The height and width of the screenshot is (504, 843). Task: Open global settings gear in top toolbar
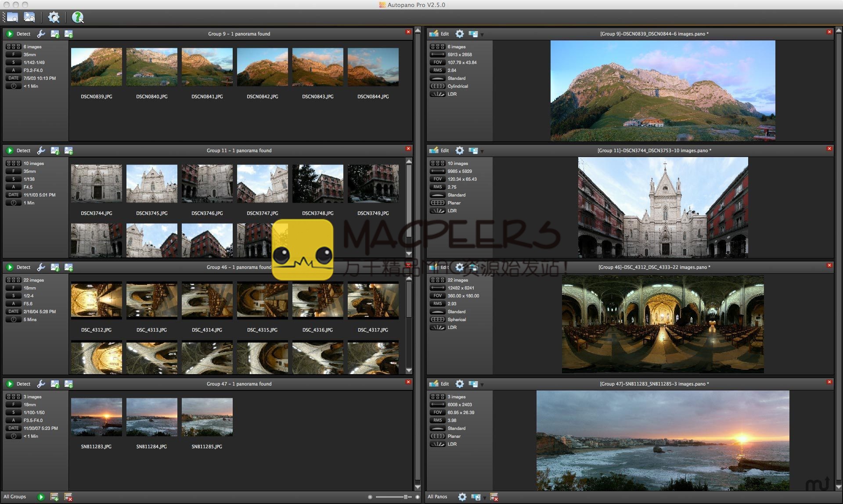pos(54,17)
